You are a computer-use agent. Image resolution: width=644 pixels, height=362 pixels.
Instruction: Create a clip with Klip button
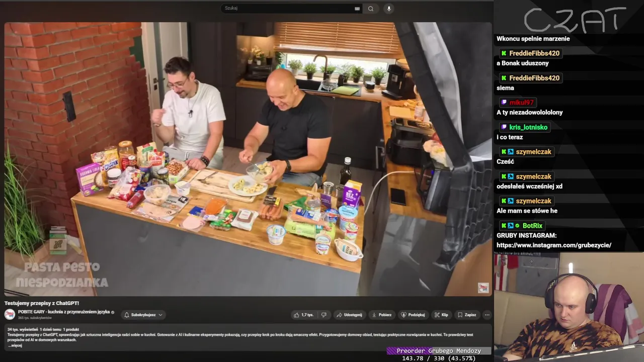point(442,315)
